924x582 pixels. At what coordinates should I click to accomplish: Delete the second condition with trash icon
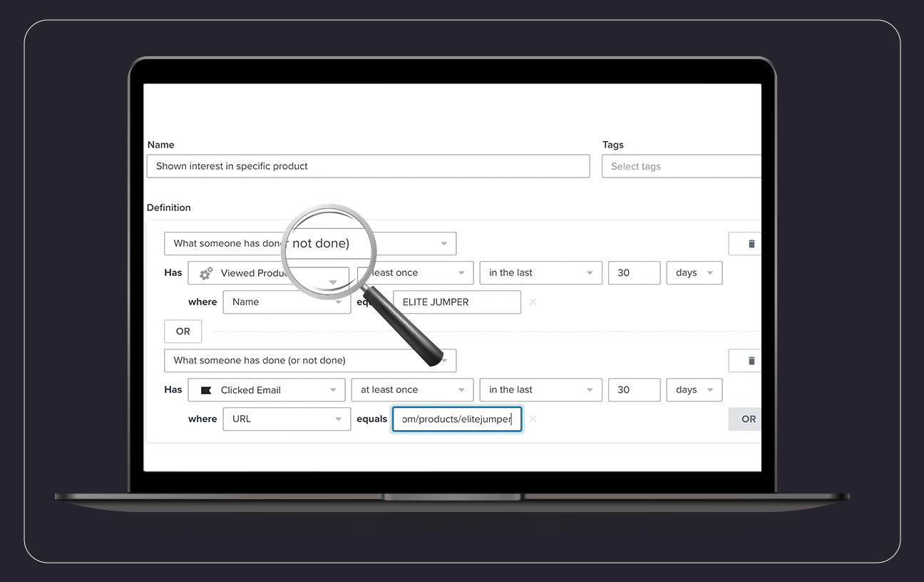[750, 361]
